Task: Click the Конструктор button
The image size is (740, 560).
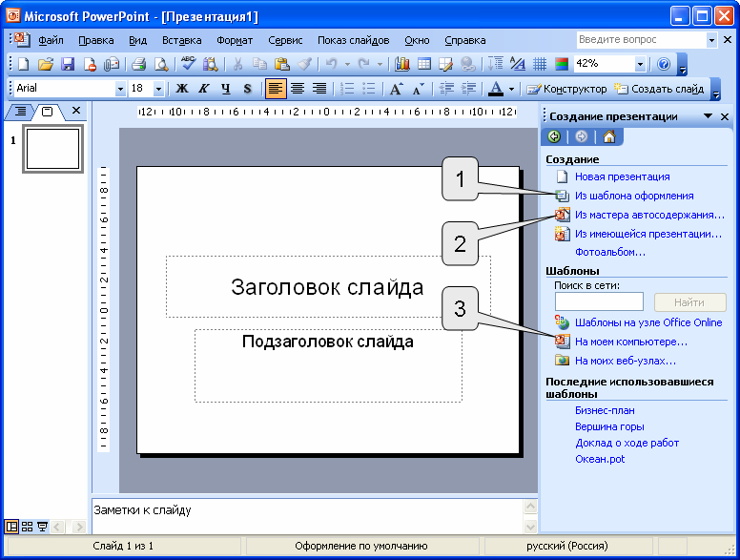Action: pos(566,89)
